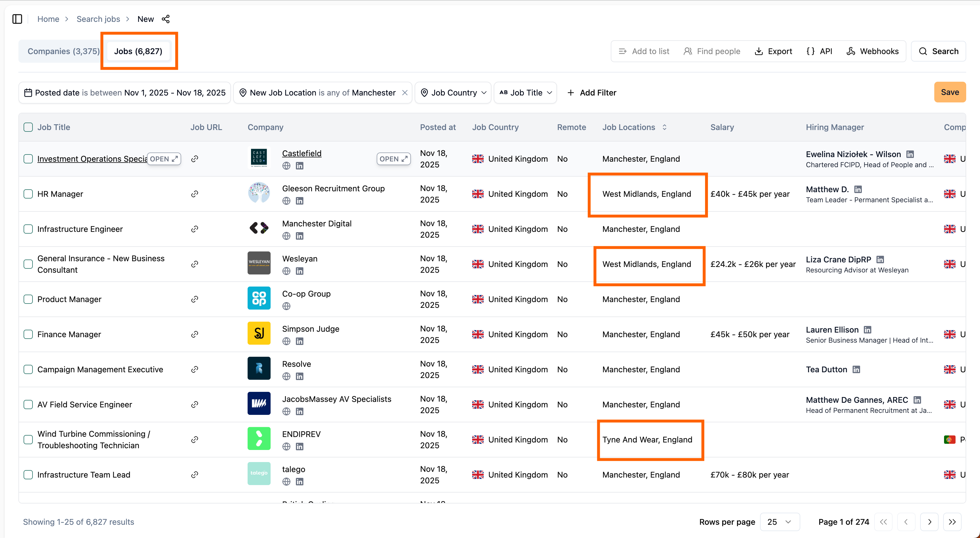Click the Simpson Judge company logo
This screenshot has width=980, height=538.
259,333
